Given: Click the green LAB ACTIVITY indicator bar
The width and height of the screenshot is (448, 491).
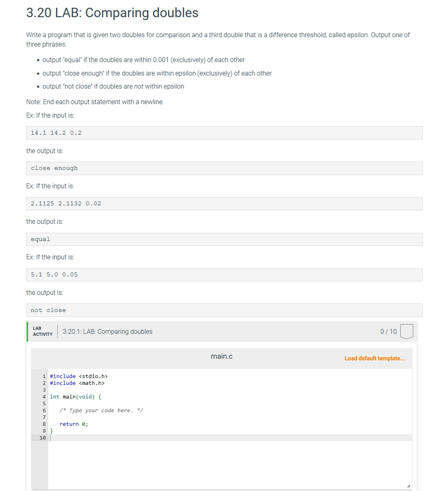Looking at the screenshot, I should coord(28,332).
